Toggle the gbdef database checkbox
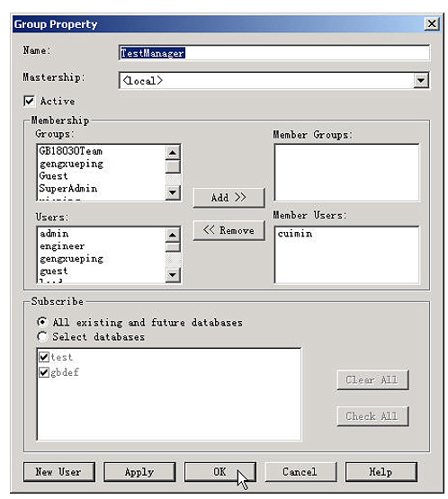Screen dimensions: 448x499 coord(43,372)
